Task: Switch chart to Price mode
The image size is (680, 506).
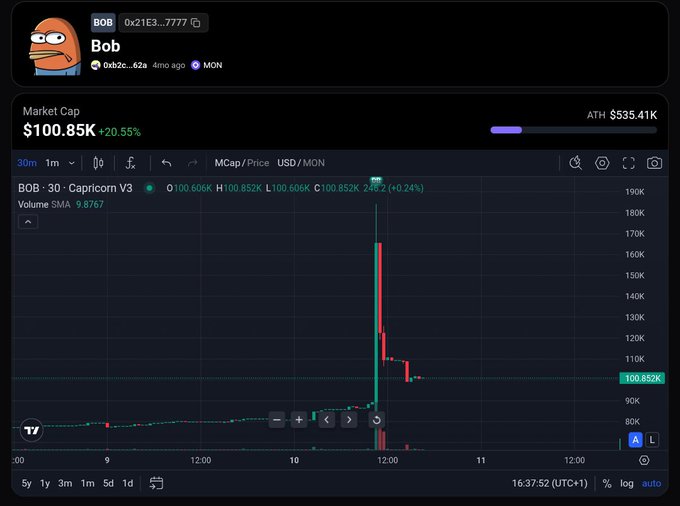Action: (258, 163)
